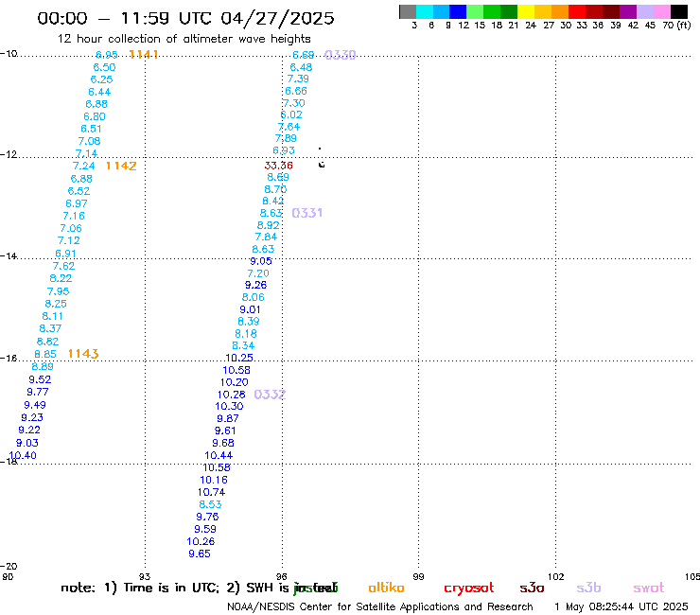Viewport: 700px width, 615px height.
Task: Click the wave height reading 9.26
Action: click(x=255, y=285)
